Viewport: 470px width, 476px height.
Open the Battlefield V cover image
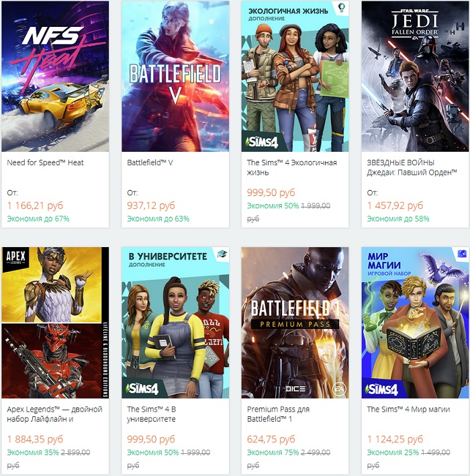coord(175,77)
